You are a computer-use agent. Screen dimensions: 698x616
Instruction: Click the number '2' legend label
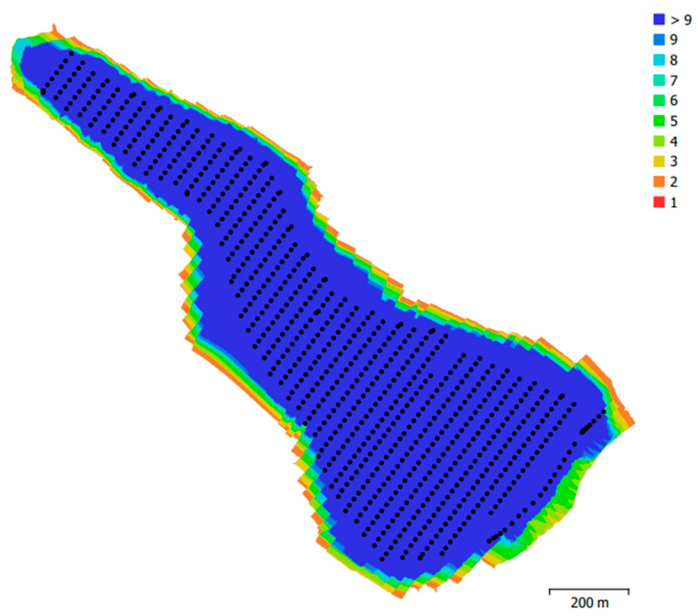click(x=674, y=182)
